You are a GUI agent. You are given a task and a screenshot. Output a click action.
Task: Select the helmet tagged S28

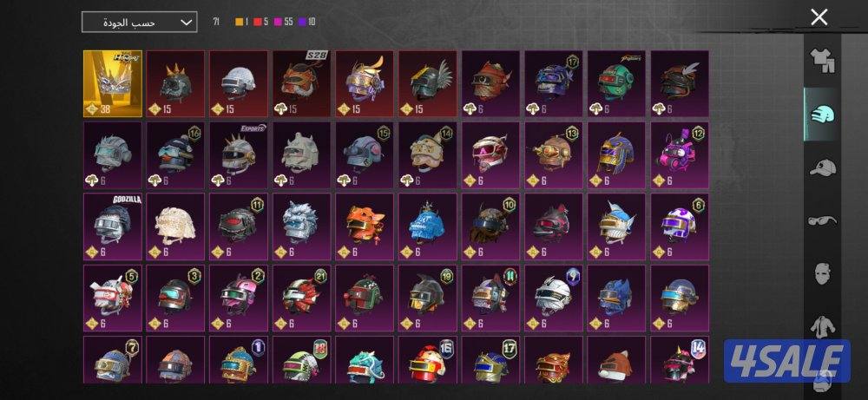point(302,83)
